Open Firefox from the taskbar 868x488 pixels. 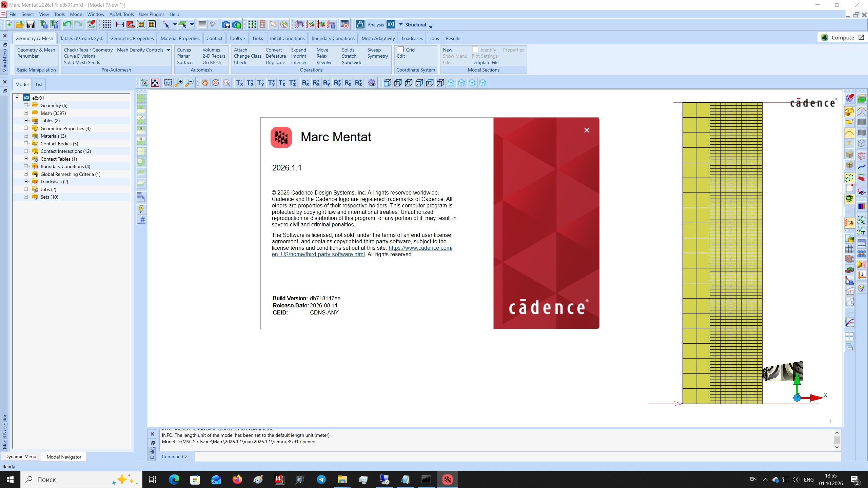pyautogui.click(x=237, y=480)
